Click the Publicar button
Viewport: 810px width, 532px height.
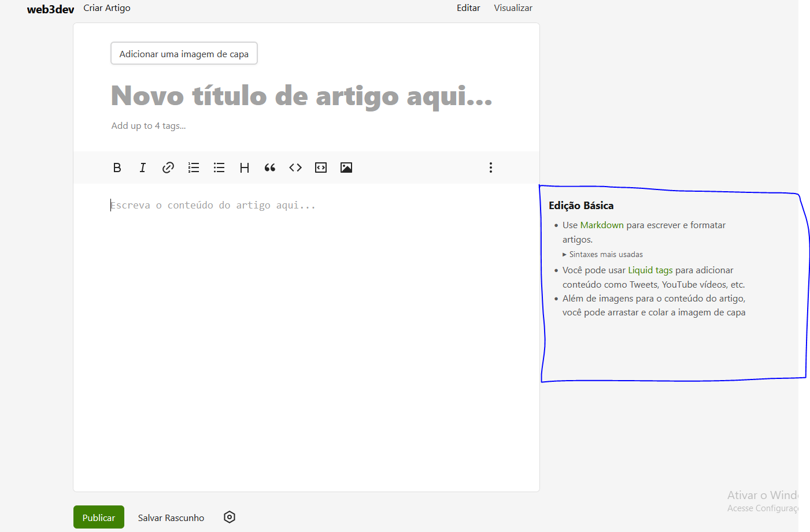99,518
